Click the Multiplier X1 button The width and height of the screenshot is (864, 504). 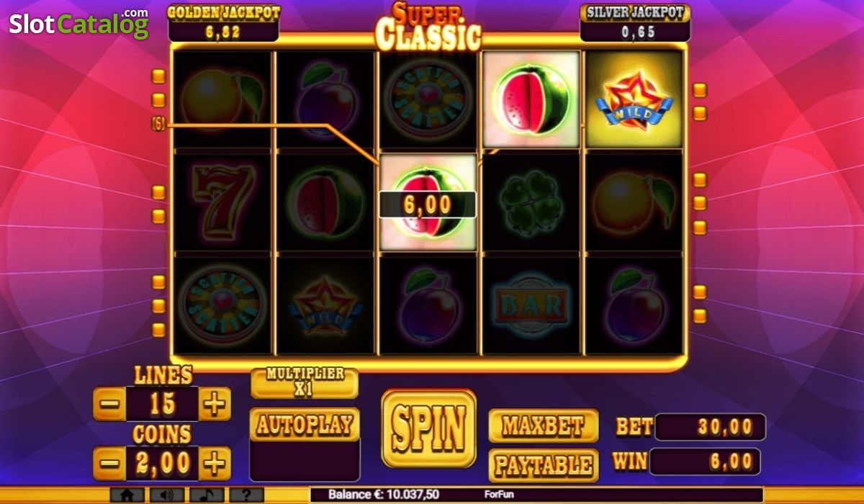[305, 382]
